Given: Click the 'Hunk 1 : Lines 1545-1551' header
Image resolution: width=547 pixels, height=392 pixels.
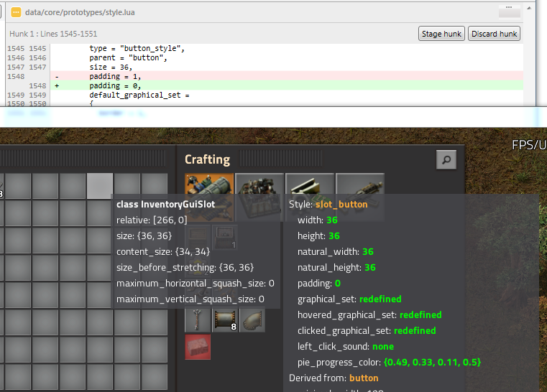Looking at the screenshot, I should tap(53, 34).
